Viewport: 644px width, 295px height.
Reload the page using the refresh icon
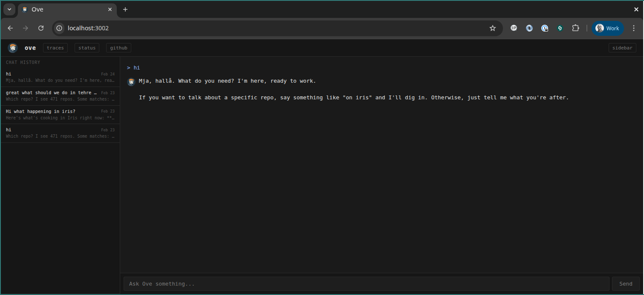[x=41, y=28]
